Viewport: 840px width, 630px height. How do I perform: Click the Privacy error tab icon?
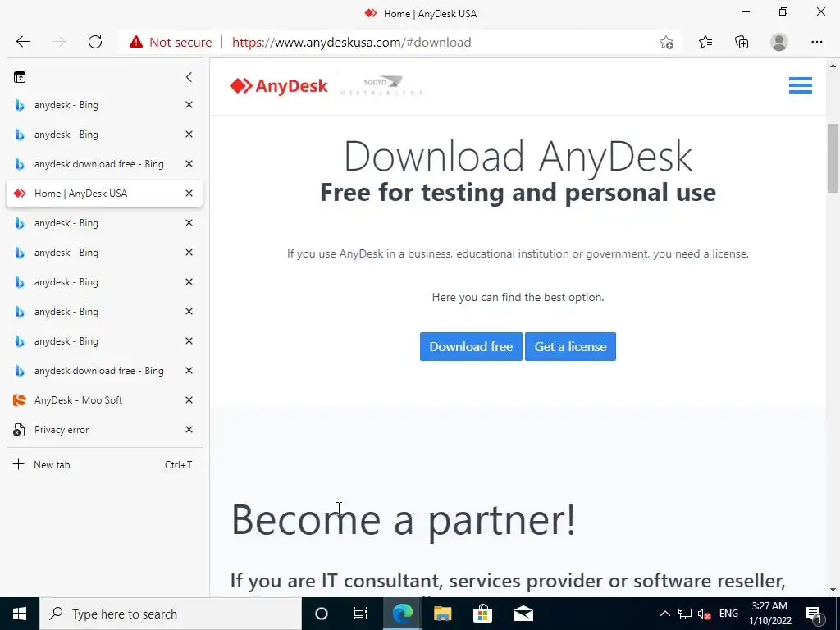tap(20, 430)
